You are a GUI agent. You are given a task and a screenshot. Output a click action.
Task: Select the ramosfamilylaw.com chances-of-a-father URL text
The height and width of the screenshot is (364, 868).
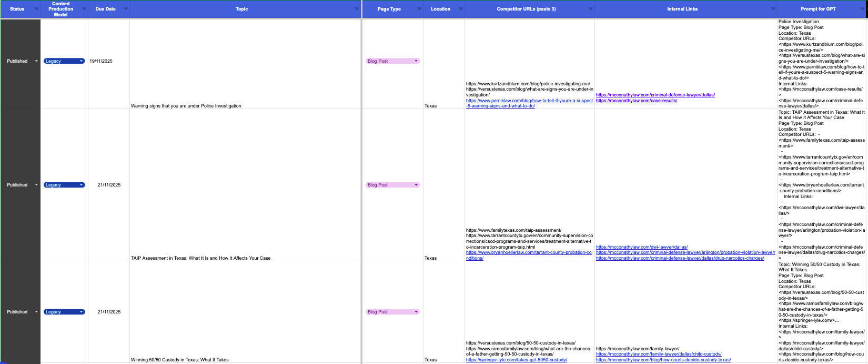529,351
